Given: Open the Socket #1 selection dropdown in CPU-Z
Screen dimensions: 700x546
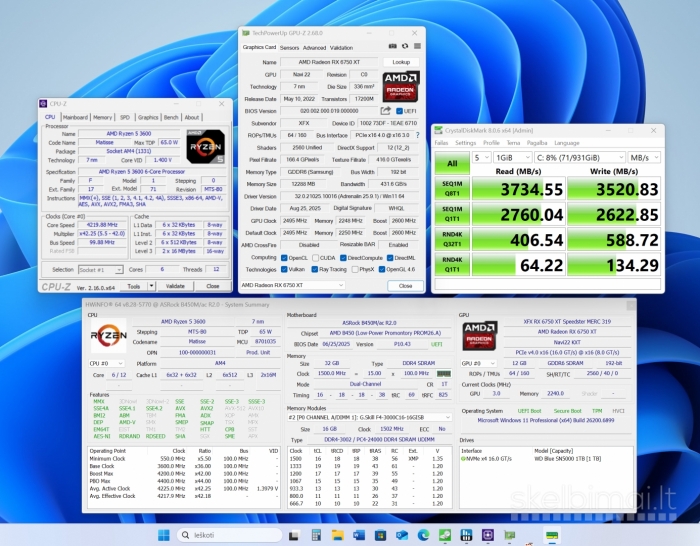Looking at the screenshot, I should [100, 270].
